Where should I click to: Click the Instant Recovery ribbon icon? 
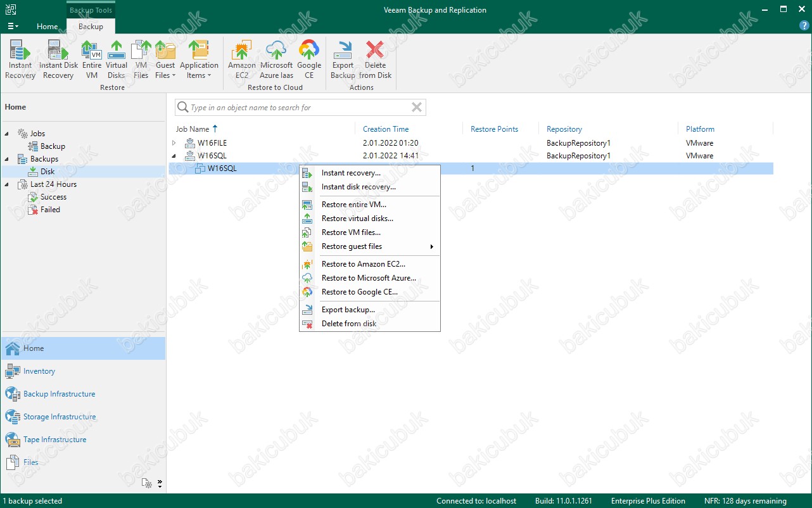tap(20, 60)
